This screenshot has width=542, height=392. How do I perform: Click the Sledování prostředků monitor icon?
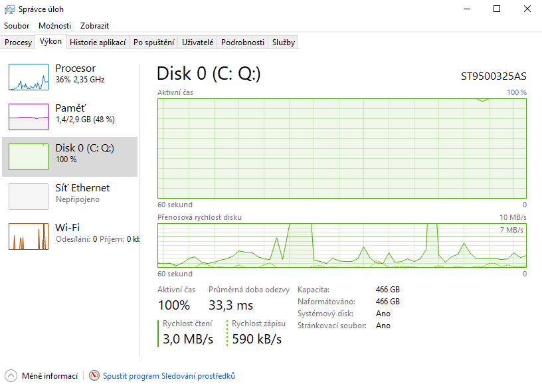(94, 376)
